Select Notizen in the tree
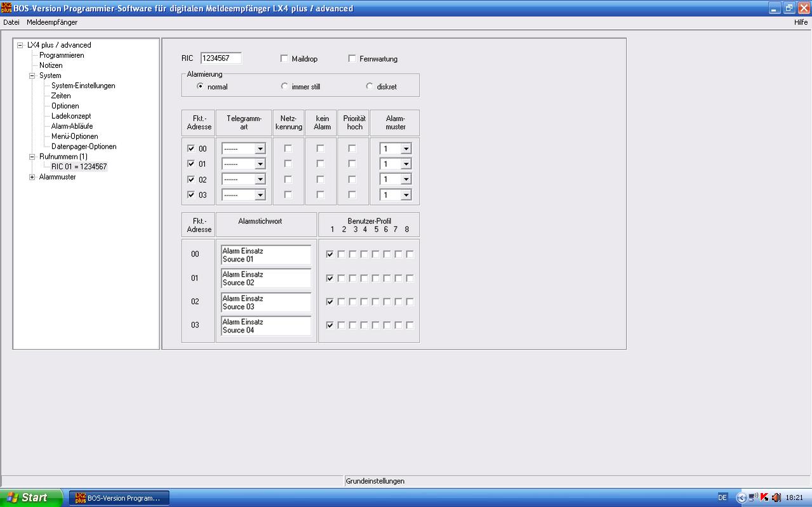Image resolution: width=812 pixels, height=507 pixels. (51, 65)
